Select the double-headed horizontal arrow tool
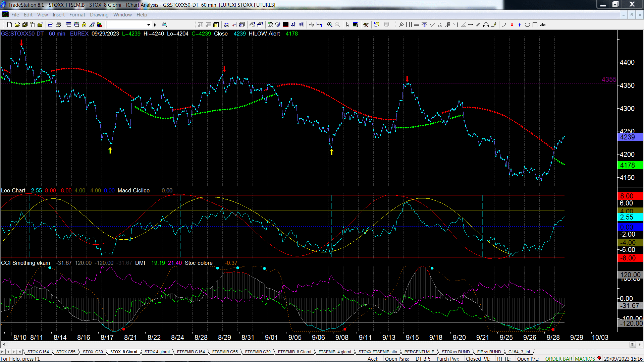644x362 pixels. tap(471, 25)
